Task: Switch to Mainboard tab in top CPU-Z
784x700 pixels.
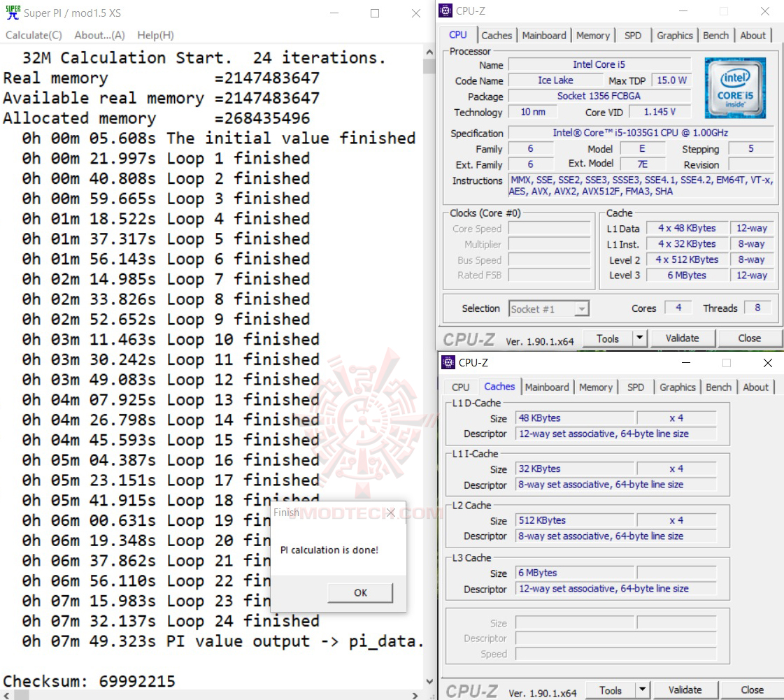Action: click(x=544, y=36)
